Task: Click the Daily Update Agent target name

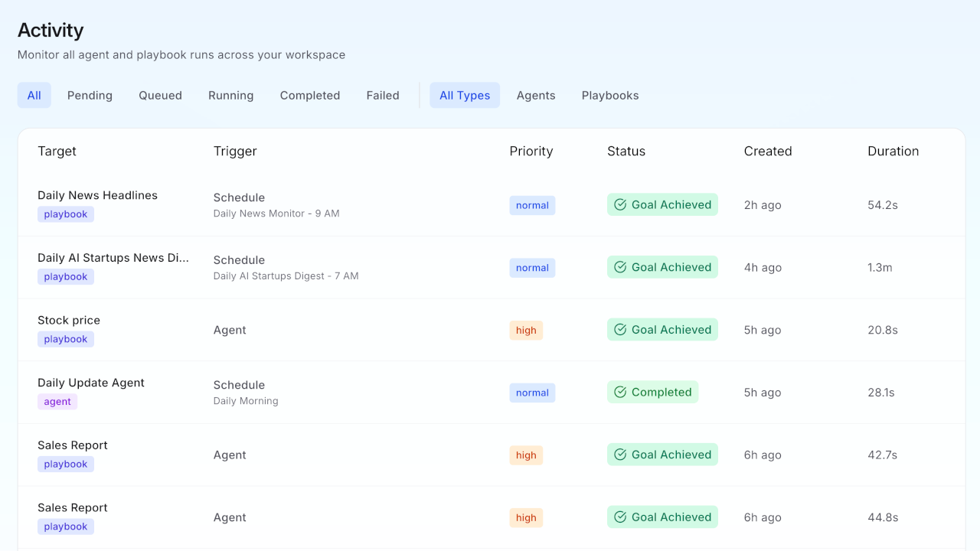Action: tap(91, 383)
